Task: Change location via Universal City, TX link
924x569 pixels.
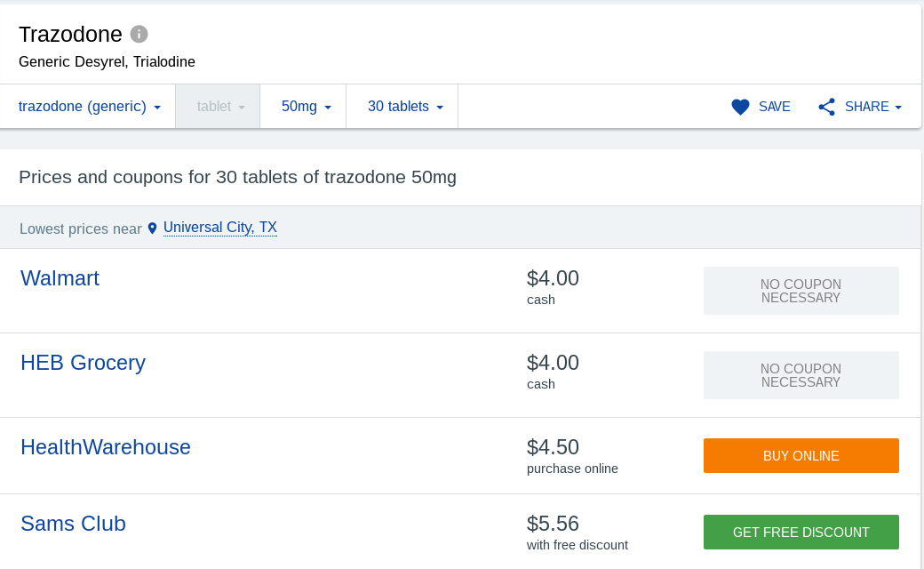Action: pyautogui.click(x=220, y=227)
